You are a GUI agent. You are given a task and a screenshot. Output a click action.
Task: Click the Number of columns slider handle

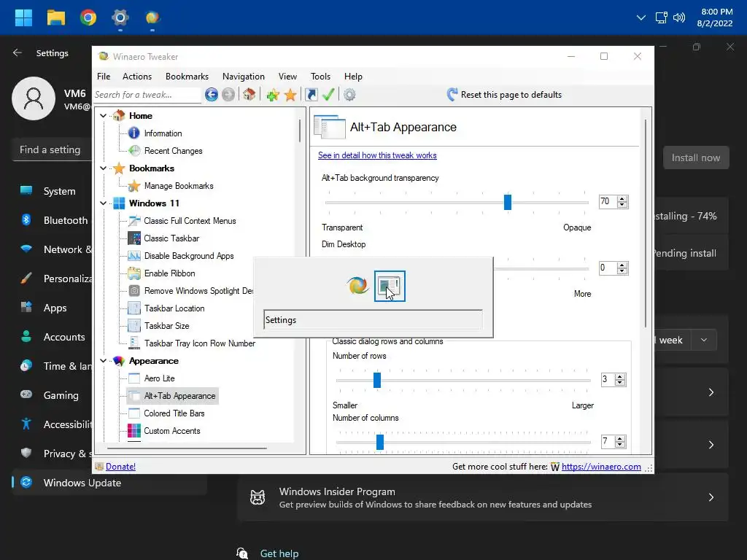(379, 442)
